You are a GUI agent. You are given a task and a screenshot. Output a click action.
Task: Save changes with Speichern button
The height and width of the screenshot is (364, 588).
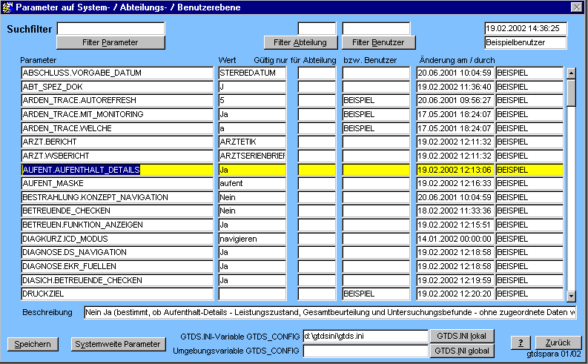[x=33, y=344]
